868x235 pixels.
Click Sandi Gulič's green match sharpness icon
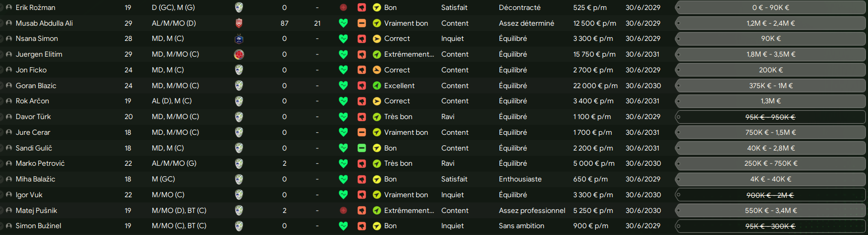[x=362, y=148]
